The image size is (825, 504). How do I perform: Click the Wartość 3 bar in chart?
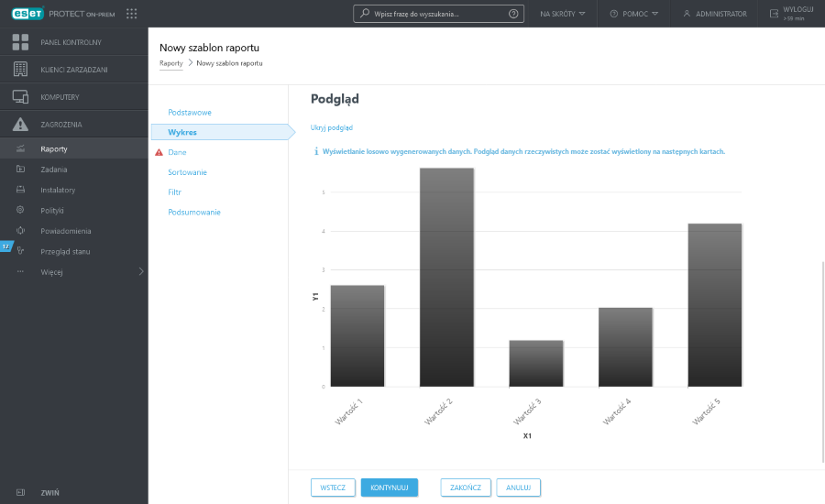[536, 364]
